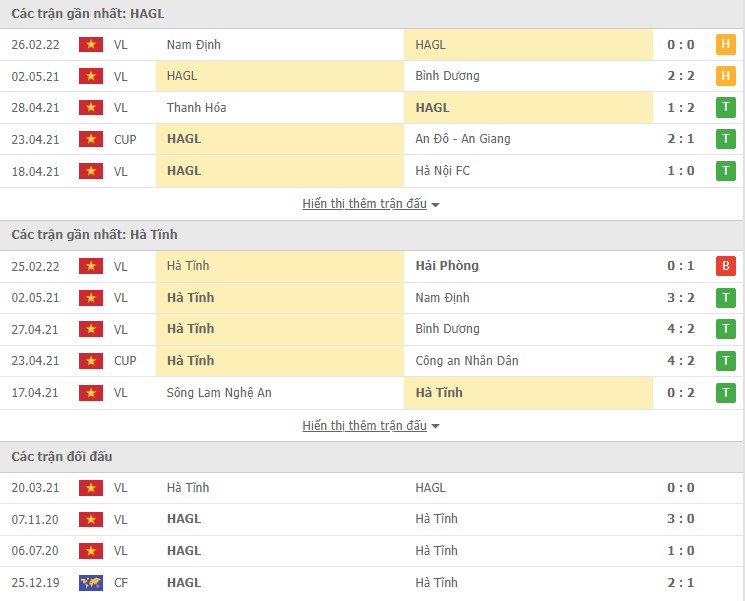Viewport: 745px width, 601px height.
Task: Click the world flag icon for the 25.12.19 match
Action: click(91, 583)
